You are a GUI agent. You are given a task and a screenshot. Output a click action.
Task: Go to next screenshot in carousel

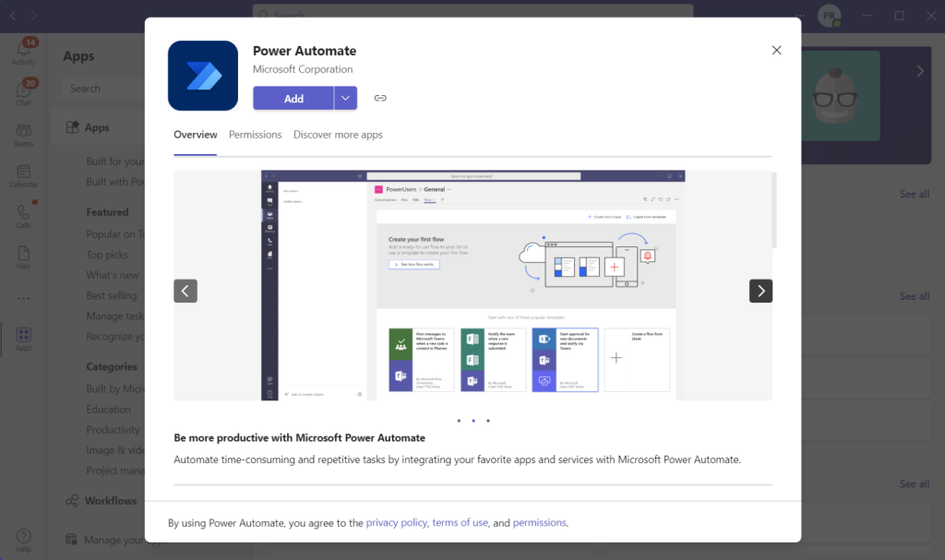point(760,292)
